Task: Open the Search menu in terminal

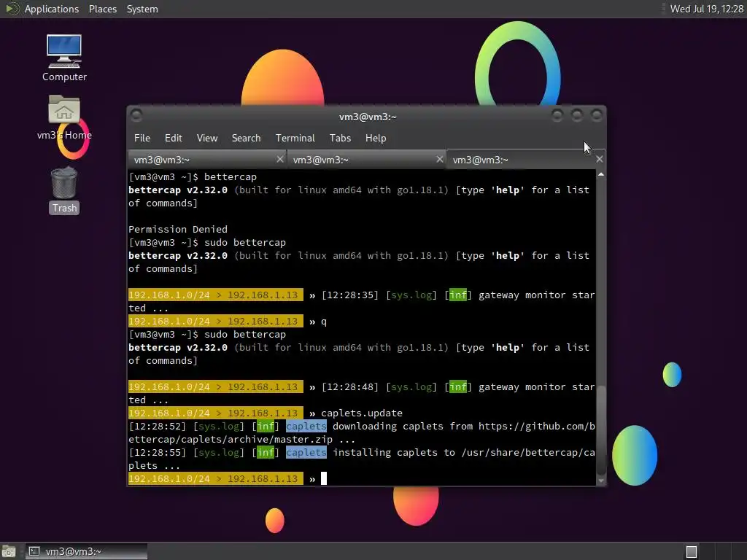Action: click(x=246, y=138)
